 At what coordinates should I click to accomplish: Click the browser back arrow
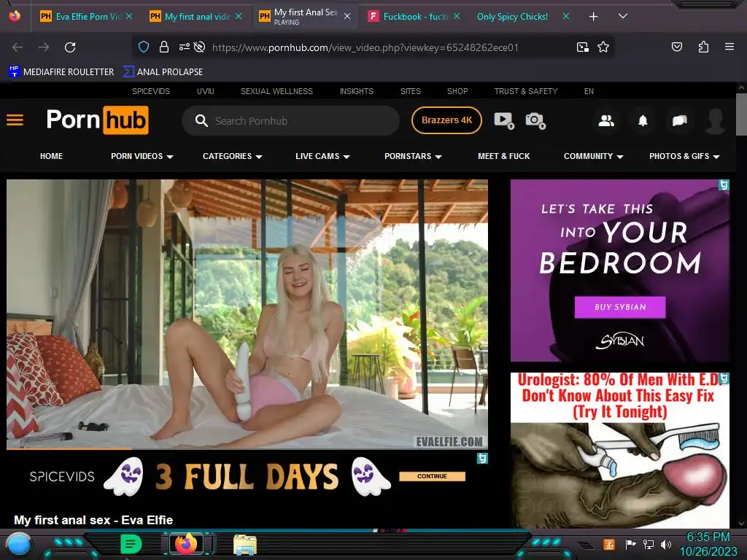[18, 47]
